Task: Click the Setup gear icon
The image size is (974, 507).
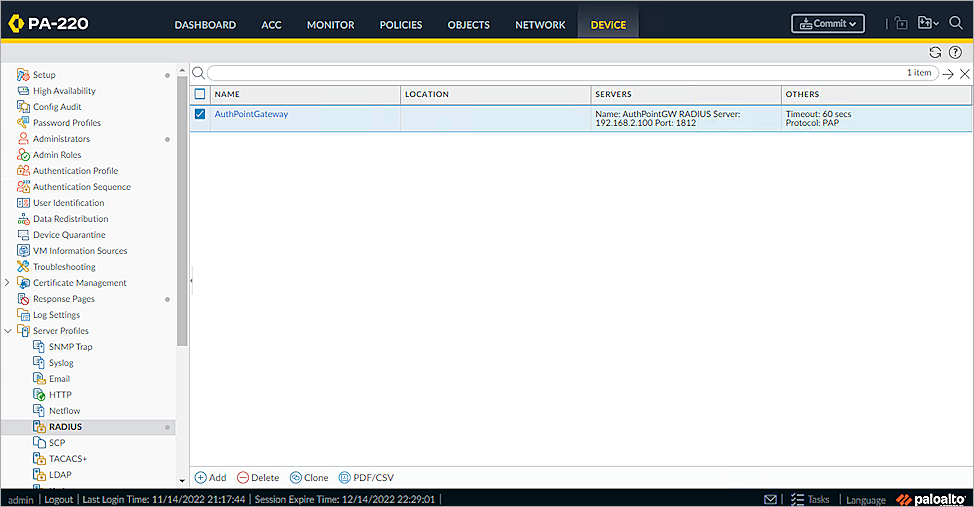Action: point(23,75)
